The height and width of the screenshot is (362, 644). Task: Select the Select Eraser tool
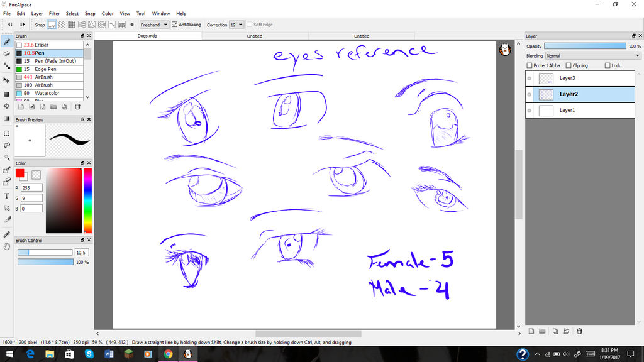[x=7, y=182]
